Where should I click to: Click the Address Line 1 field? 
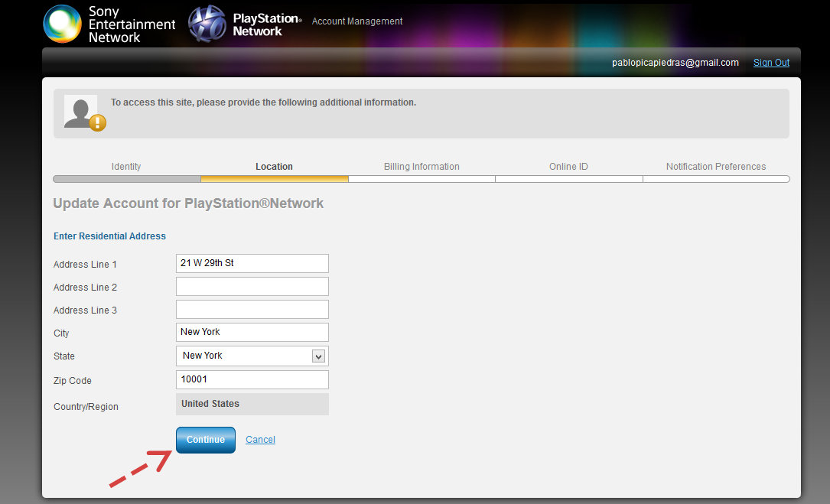click(x=252, y=264)
